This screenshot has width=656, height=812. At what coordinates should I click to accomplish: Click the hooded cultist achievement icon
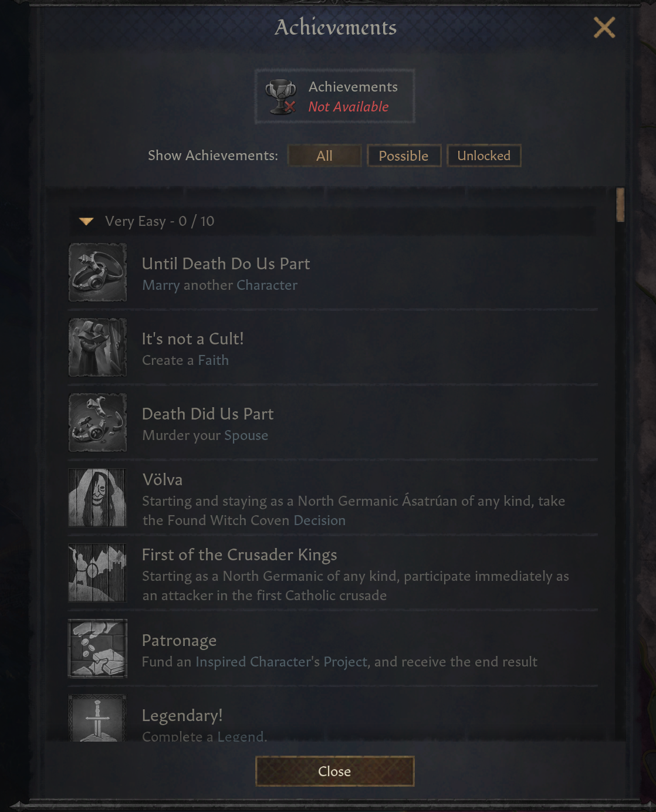[97, 347]
